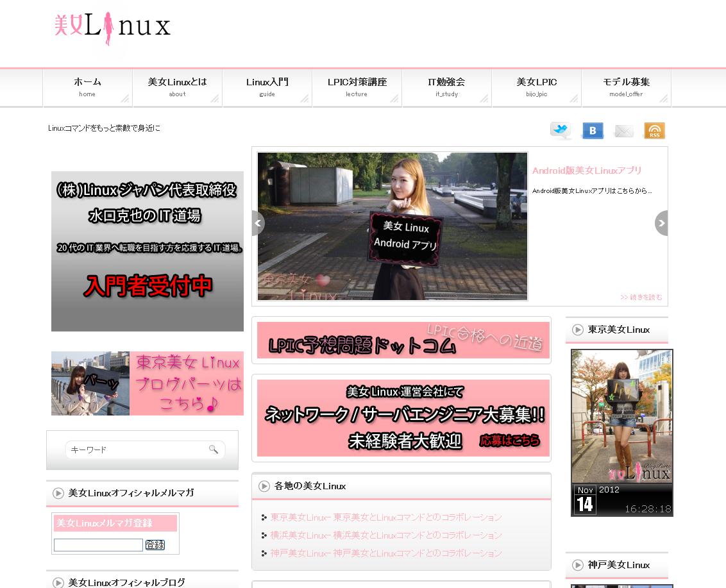
Task: Open the orange RSS feed icon
Action: pyautogui.click(x=654, y=131)
